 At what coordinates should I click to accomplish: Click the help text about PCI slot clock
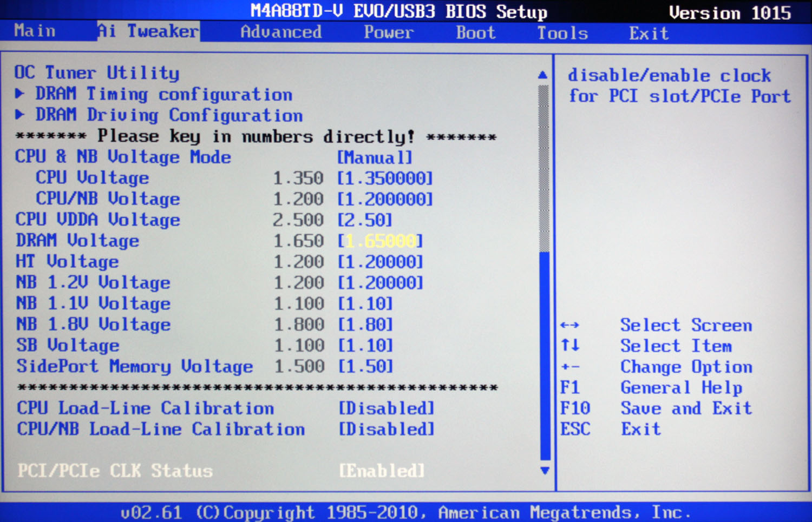pos(679,85)
